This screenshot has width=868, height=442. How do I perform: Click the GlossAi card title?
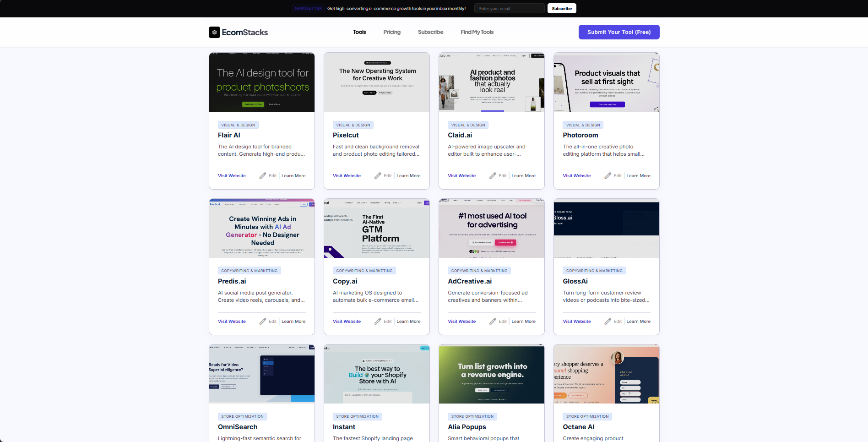point(575,281)
